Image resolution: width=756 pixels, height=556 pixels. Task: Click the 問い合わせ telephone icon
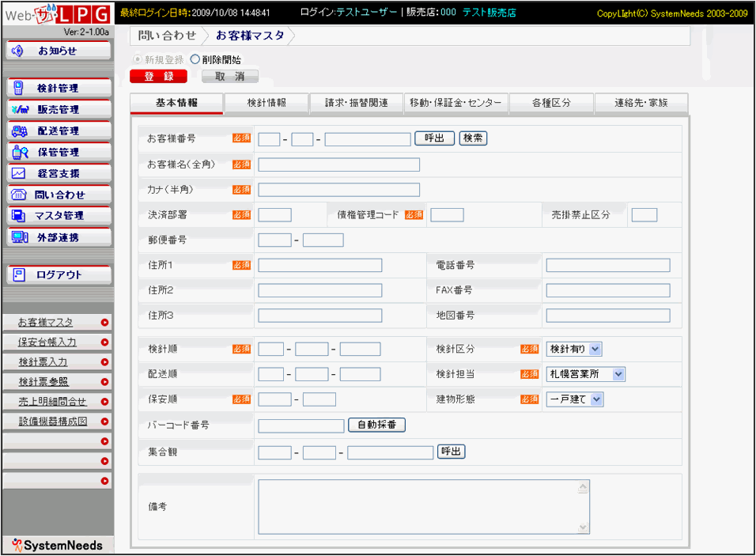[18, 195]
